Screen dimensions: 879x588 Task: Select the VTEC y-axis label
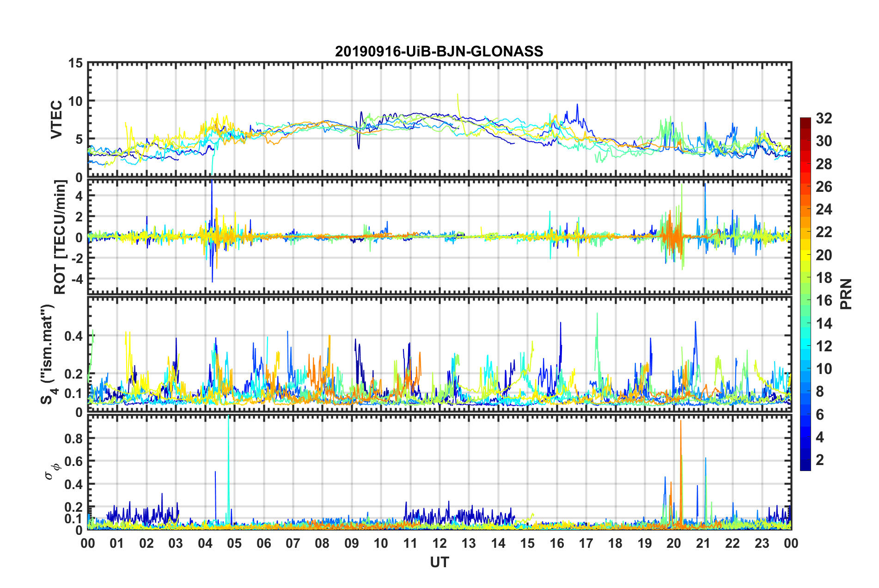56,119
